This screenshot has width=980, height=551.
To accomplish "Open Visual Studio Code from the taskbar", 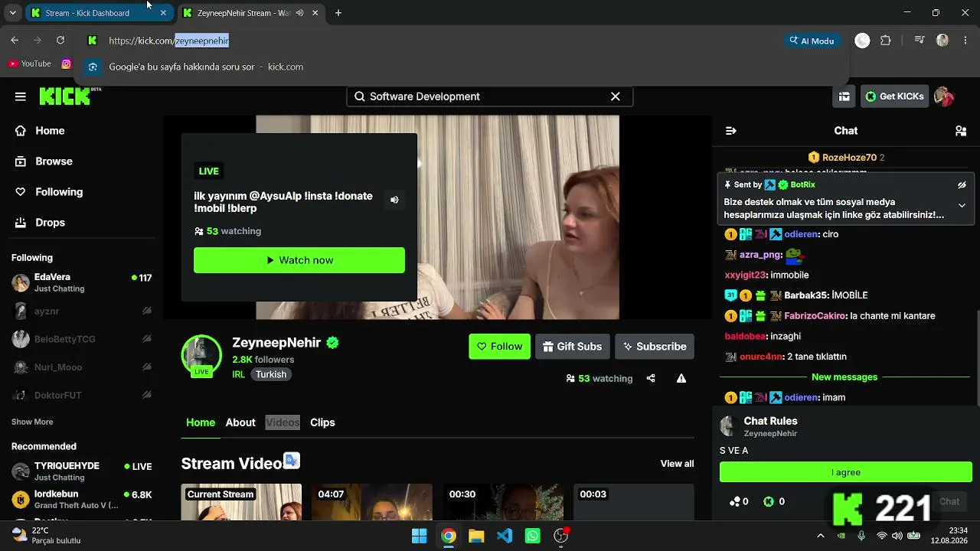I will [x=505, y=536].
